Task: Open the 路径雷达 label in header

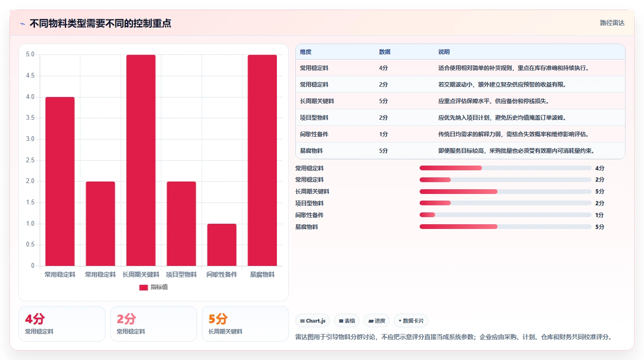Action: pyautogui.click(x=612, y=23)
